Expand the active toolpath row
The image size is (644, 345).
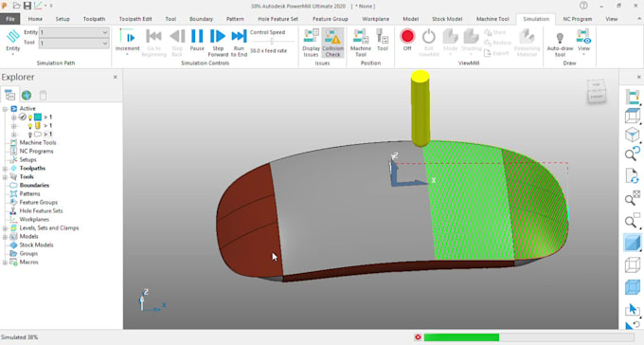coord(13,118)
